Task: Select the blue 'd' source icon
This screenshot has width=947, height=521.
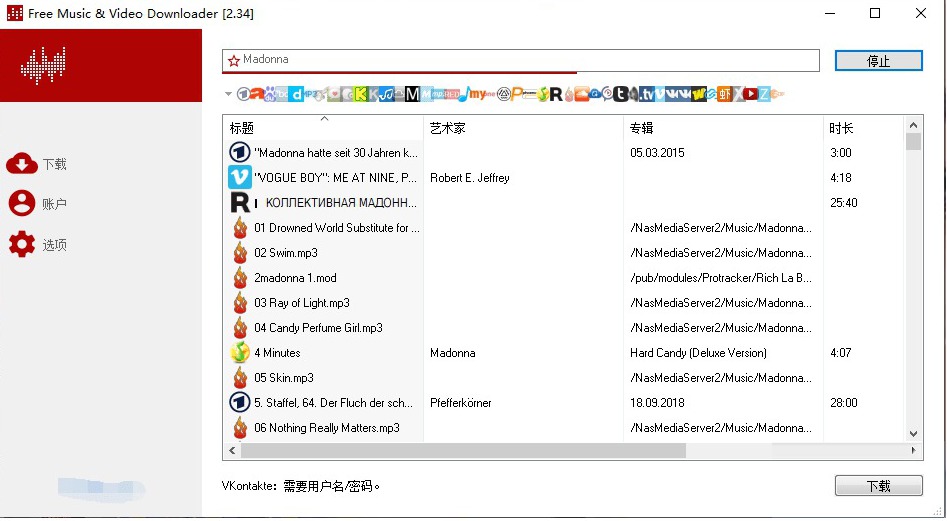Action: coord(297,94)
